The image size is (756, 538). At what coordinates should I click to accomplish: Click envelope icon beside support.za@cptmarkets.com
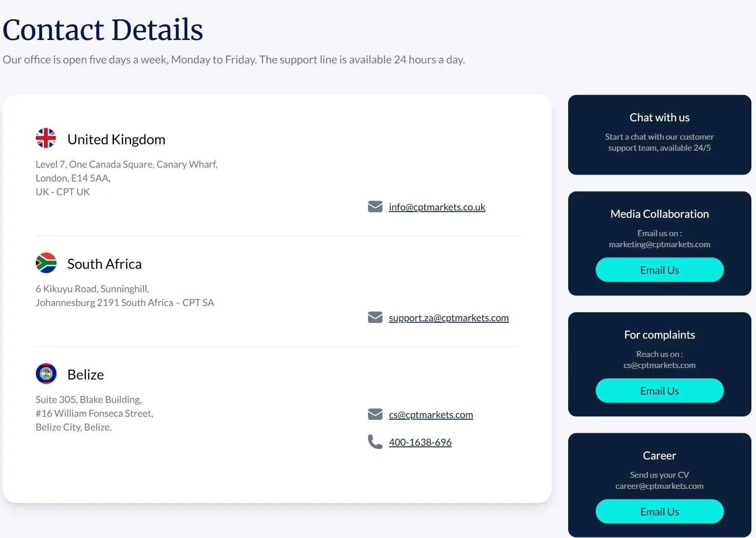375,317
